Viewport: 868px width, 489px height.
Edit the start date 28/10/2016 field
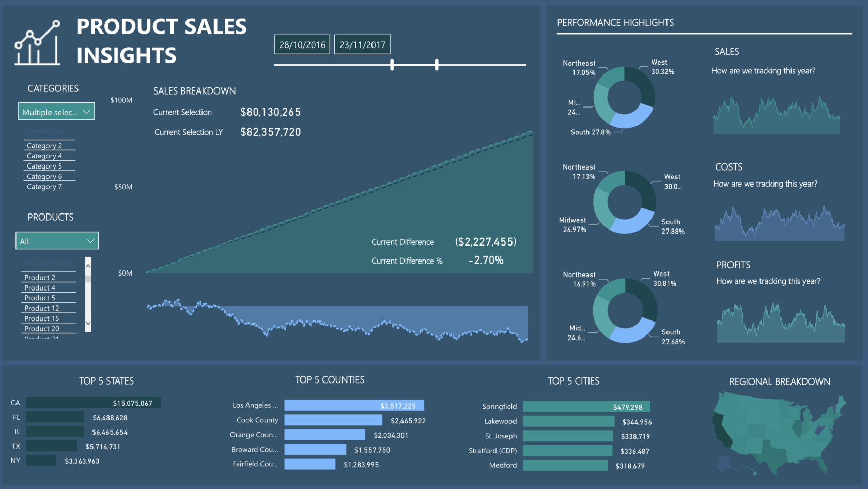[x=302, y=44]
